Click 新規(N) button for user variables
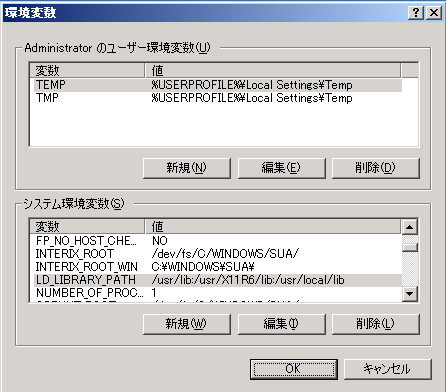Viewport: 446px width, 392px height. (x=187, y=168)
